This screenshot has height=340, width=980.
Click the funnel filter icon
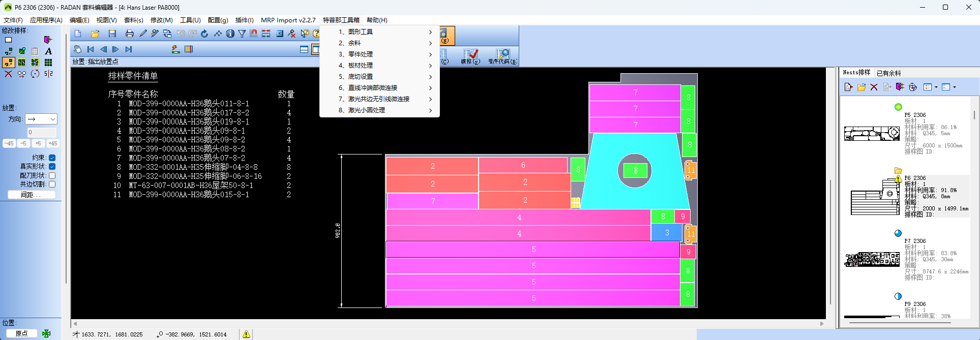[242, 34]
